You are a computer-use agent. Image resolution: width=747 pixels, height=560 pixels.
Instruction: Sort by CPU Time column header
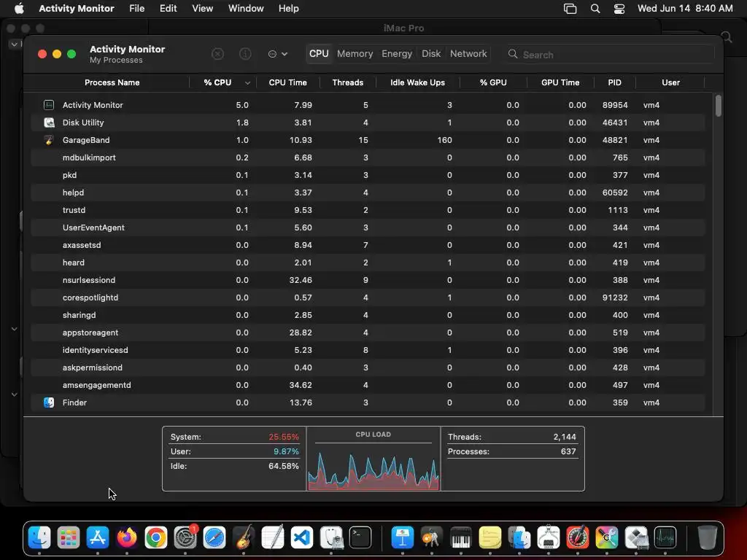[x=287, y=82]
